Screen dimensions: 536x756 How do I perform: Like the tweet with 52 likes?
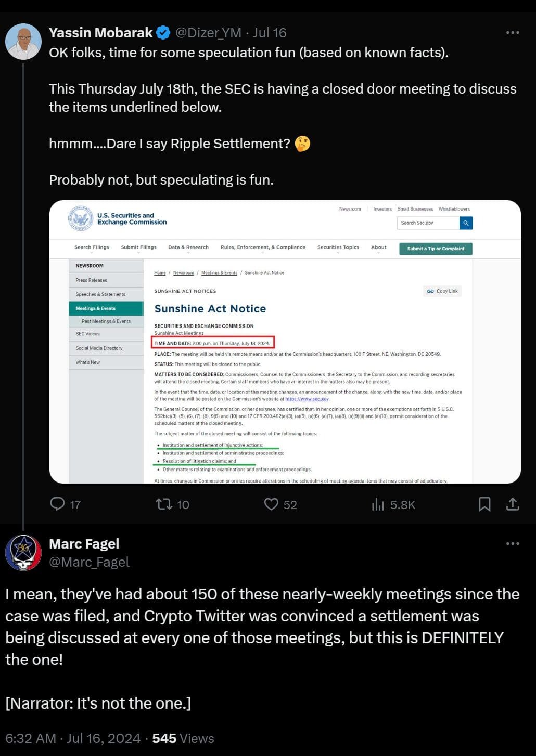pyautogui.click(x=271, y=504)
